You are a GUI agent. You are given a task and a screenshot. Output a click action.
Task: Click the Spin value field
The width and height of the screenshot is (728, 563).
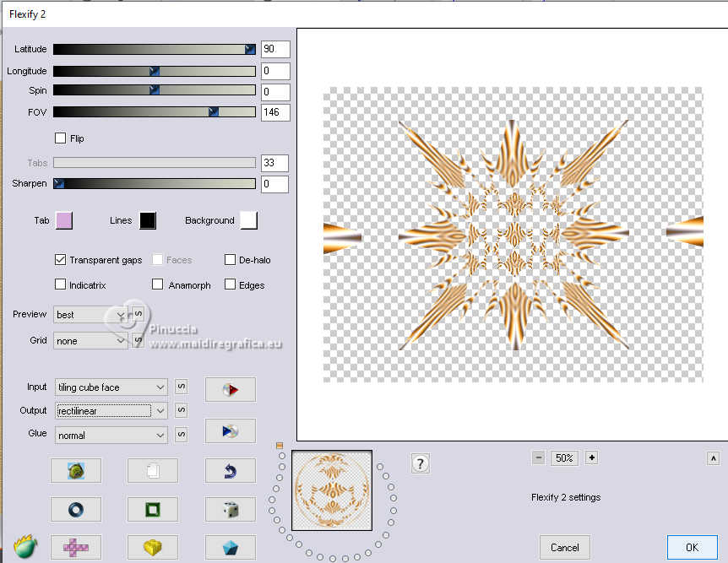coord(275,91)
